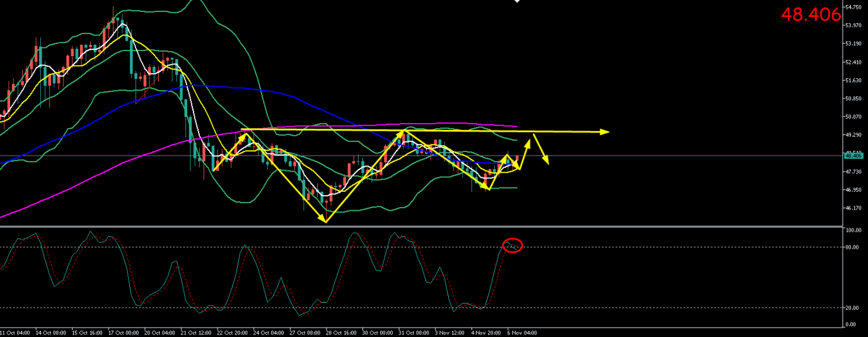Click the 50.070 price axis label
The height and width of the screenshot is (337, 868).
855,117
